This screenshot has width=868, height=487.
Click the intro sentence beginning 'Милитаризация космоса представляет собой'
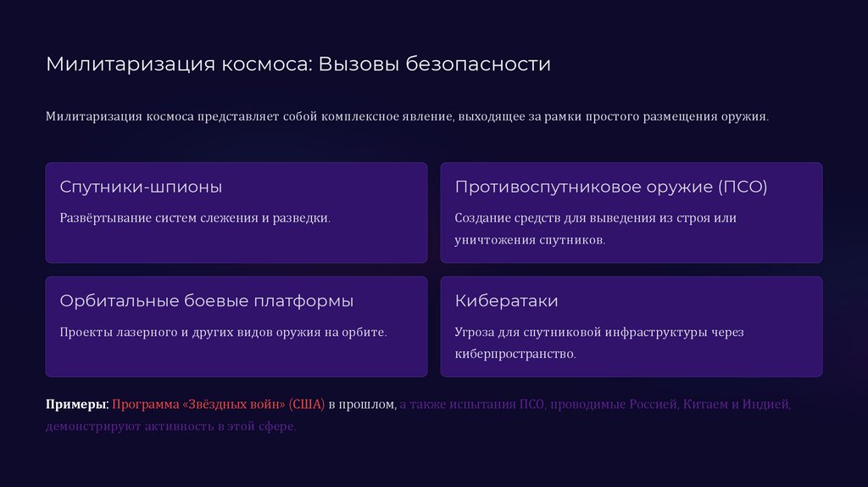(407, 116)
